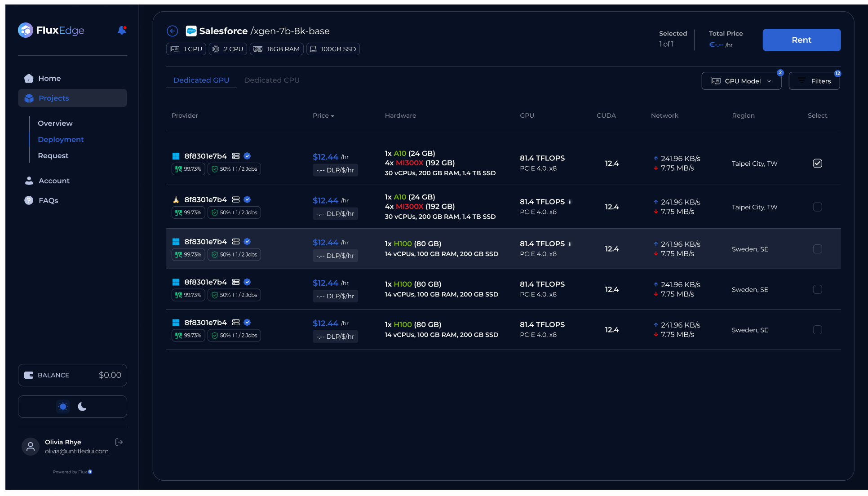The image size is (868, 496).
Task: Select the second Taipei City provider checkbox
Action: (817, 207)
